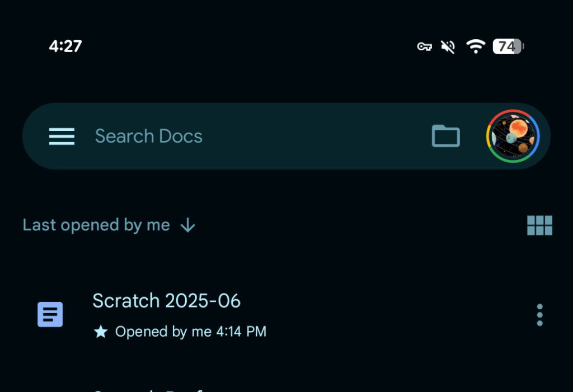
Task: Tap the muted sound status icon
Action: pyautogui.click(x=448, y=46)
